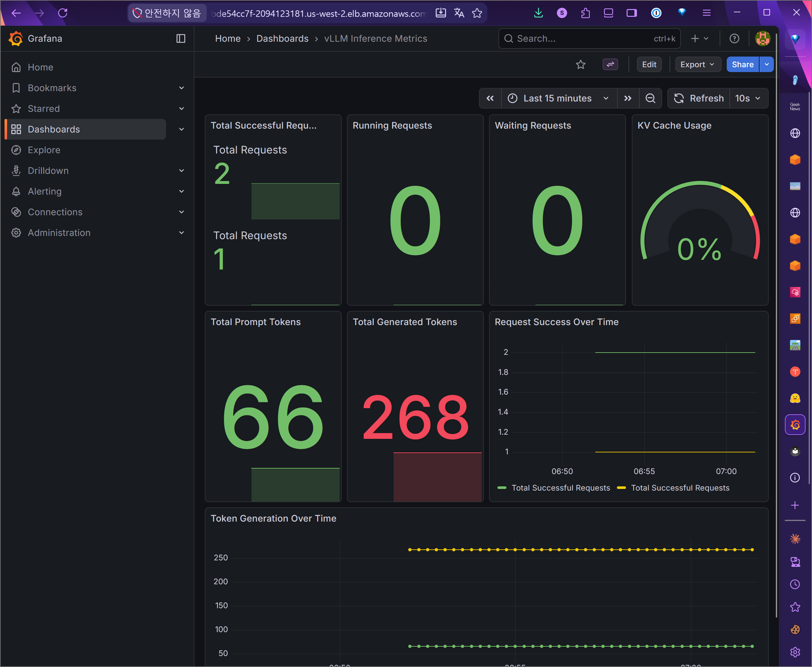Screen dimensions: 812x667
Task: Open the user profile avatar
Action: (x=763, y=38)
